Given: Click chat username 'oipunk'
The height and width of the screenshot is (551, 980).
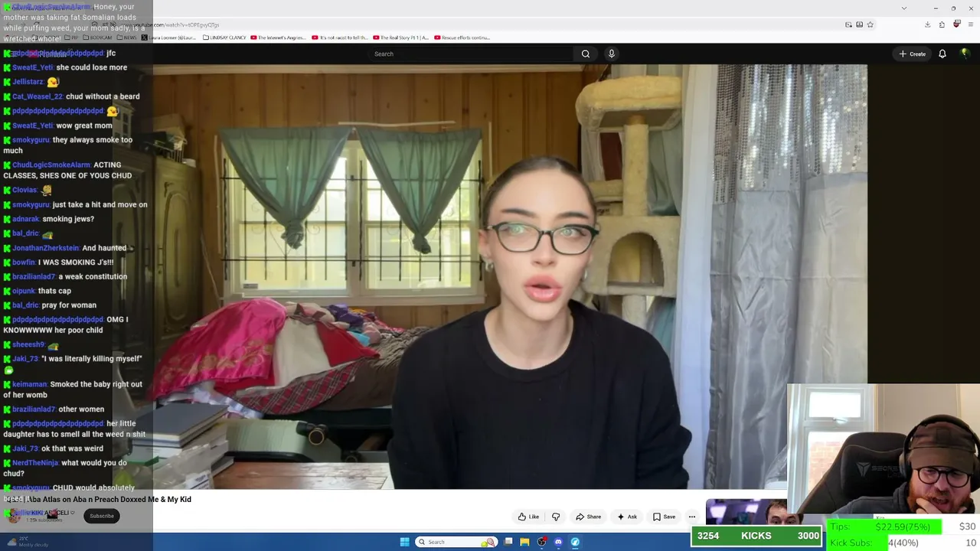Looking at the screenshot, I should pyautogui.click(x=24, y=291).
